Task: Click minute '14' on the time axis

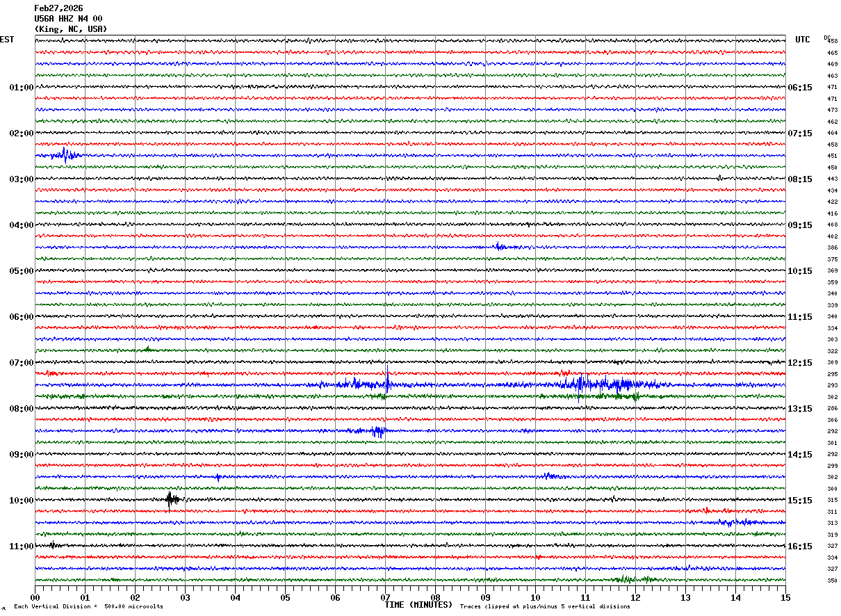Action: (735, 597)
